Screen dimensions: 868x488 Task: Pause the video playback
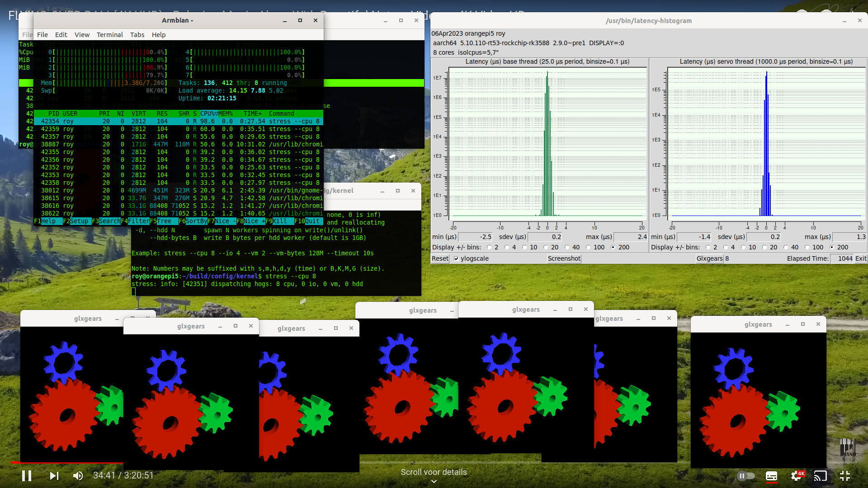(x=27, y=476)
